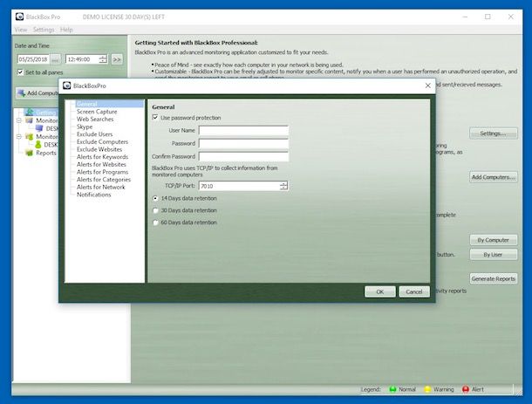
Task: Open the Help menu
Action: tap(66, 30)
